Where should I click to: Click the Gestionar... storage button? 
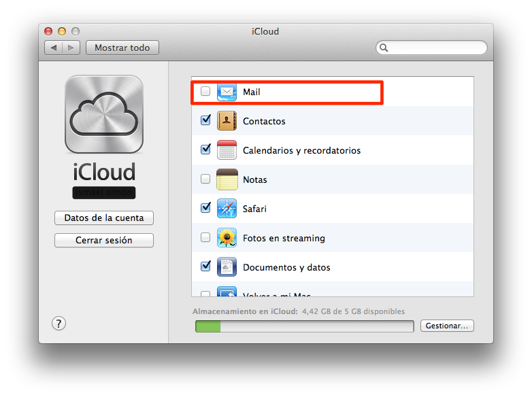[447, 326]
